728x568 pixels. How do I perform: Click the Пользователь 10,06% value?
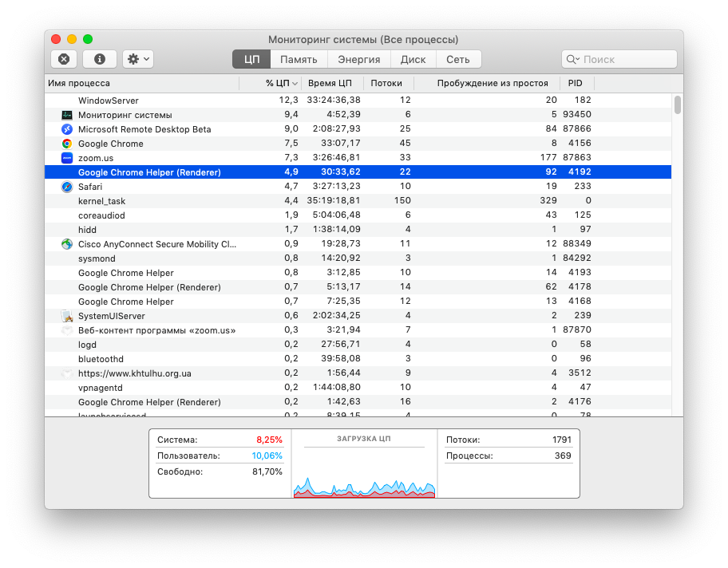pyautogui.click(x=267, y=456)
